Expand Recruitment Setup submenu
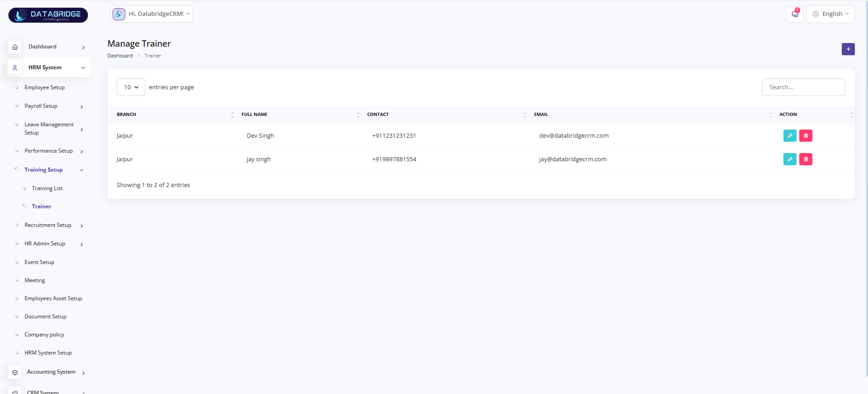Viewport: 868px width, 394px height. 81,226
